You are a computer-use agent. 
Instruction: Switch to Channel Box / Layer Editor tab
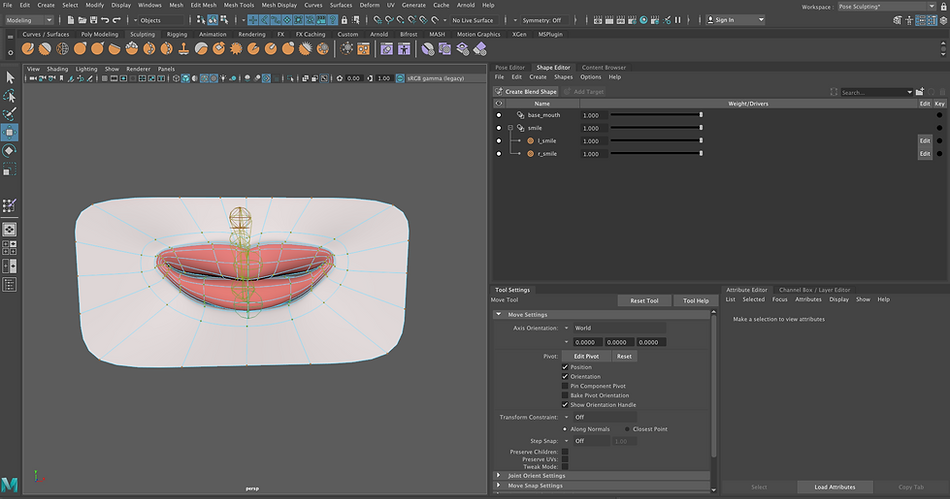point(814,290)
